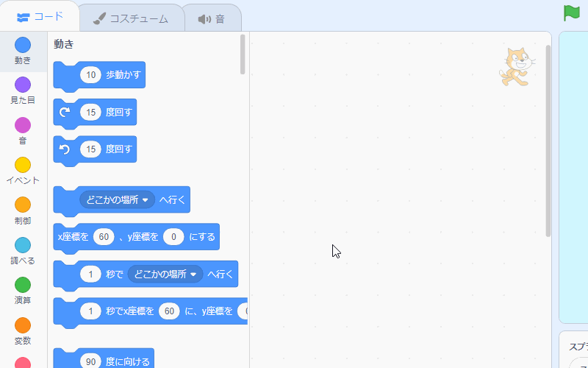Edit the clockwise rotation 15 value

click(x=90, y=113)
